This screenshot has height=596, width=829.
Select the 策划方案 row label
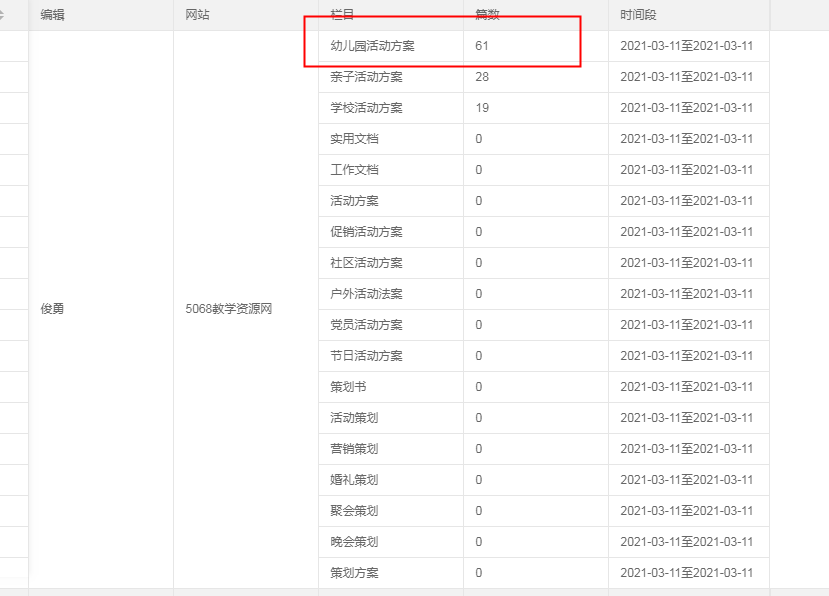354,573
